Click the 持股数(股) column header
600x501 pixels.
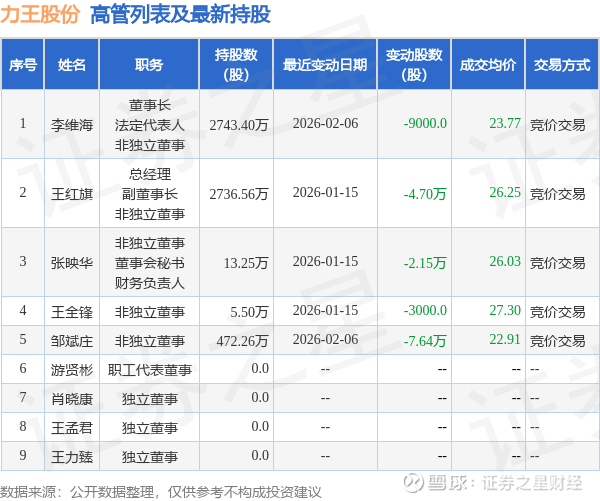pyautogui.click(x=236, y=64)
